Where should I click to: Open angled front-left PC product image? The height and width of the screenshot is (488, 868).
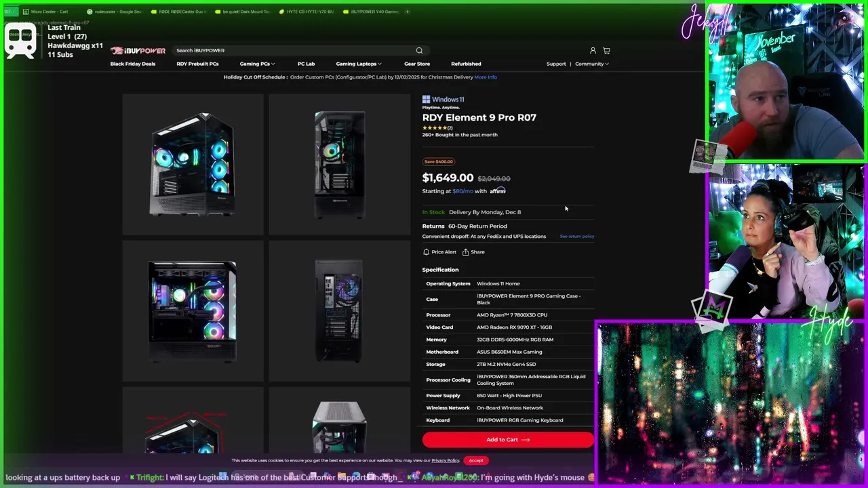point(193,164)
